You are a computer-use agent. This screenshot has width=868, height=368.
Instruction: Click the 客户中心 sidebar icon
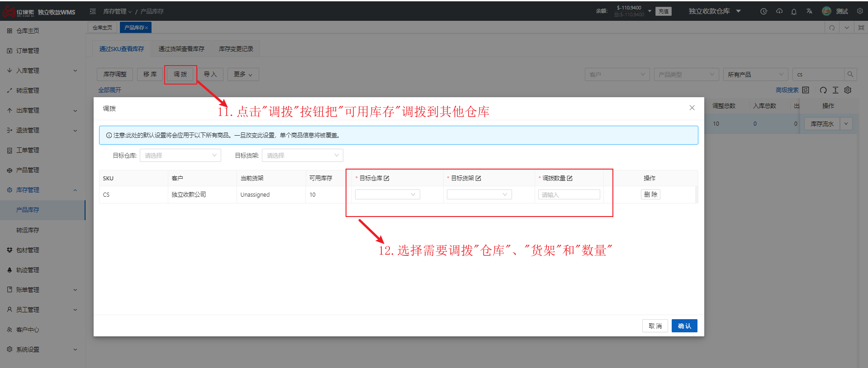point(9,330)
